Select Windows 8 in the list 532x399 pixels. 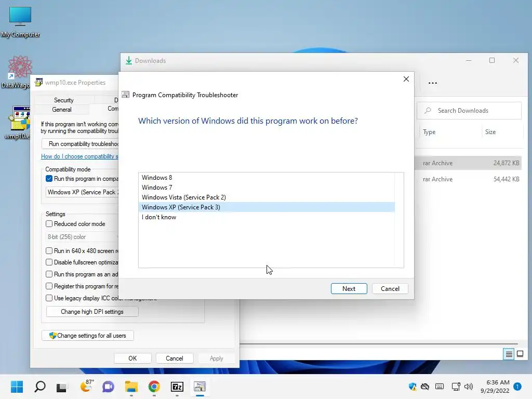pos(267,178)
